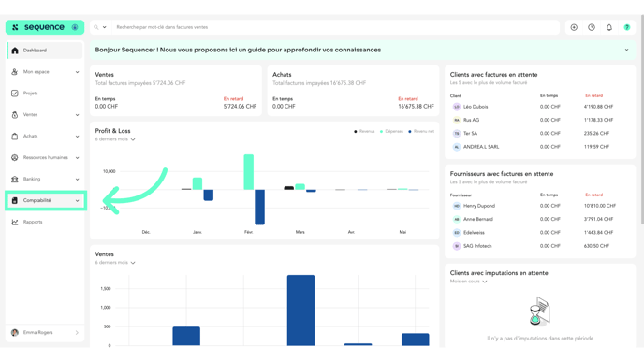Image resolution: width=644 pixels, height=362 pixels.
Task: Click the Projets checkbox icon in the sidebar
Action: tap(15, 94)
